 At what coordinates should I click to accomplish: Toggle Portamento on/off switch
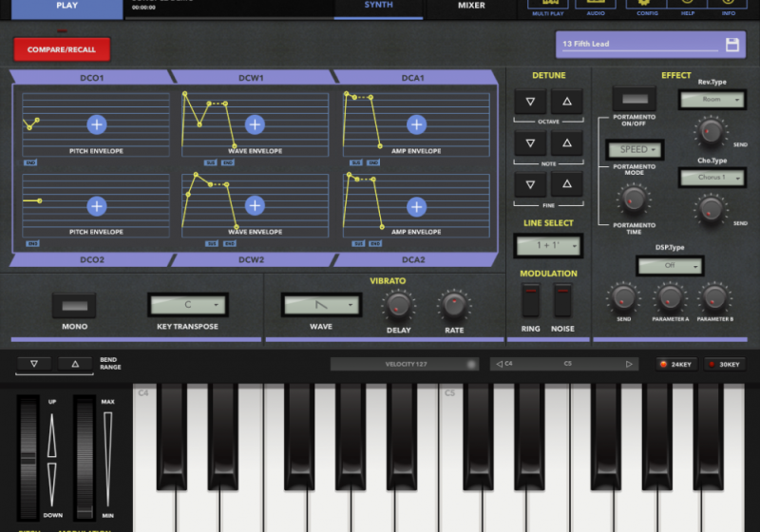tap(635, 99)
